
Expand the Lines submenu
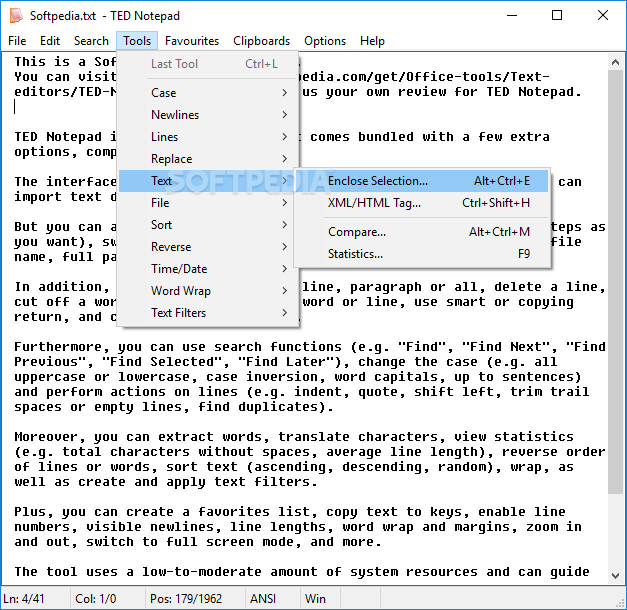(208, 137)
